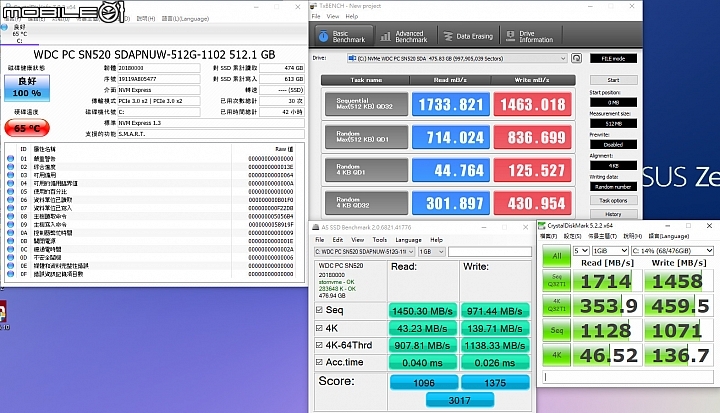This screenshot has width=720, height=413.
Task: Click the status circle for SMART row 0C
Action: (11, 249)
